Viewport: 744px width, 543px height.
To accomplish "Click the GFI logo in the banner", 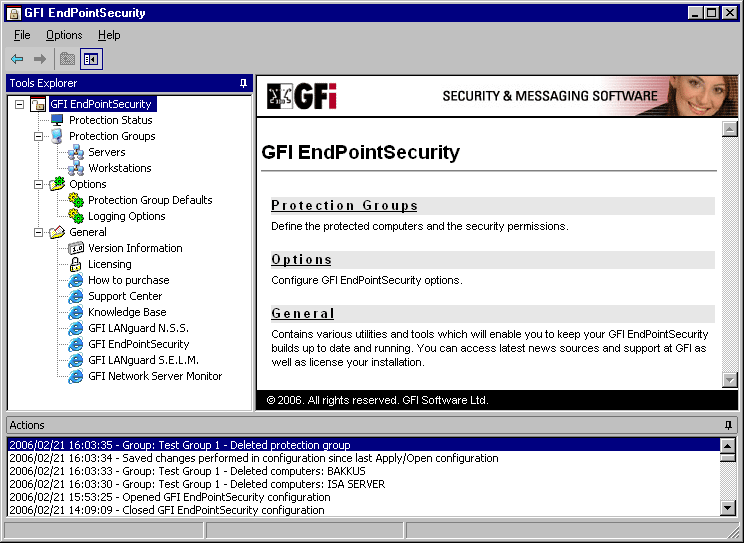I will point(303,97).
